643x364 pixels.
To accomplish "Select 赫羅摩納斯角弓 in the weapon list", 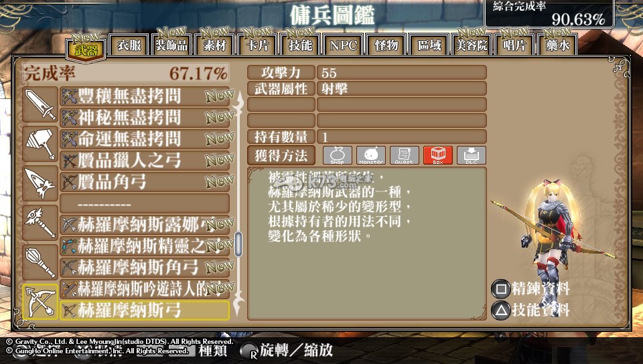I will pyautogui.click(x=145, y=268).
